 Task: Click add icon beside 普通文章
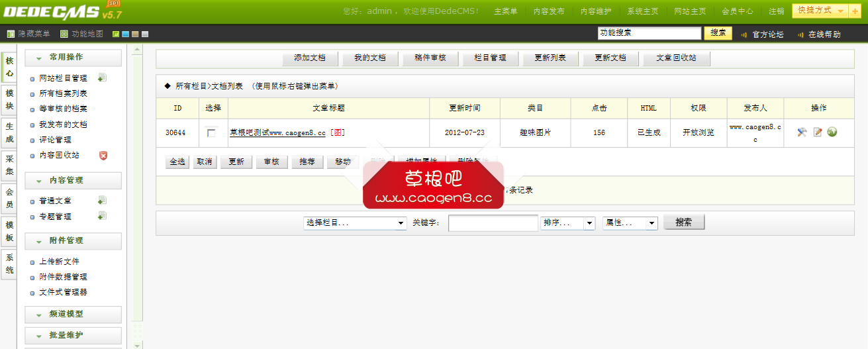pos(102,200)
